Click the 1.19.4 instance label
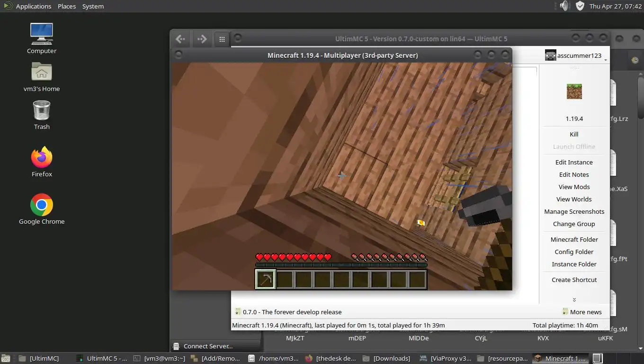The image size is (644, 364). tap(574, 118)
